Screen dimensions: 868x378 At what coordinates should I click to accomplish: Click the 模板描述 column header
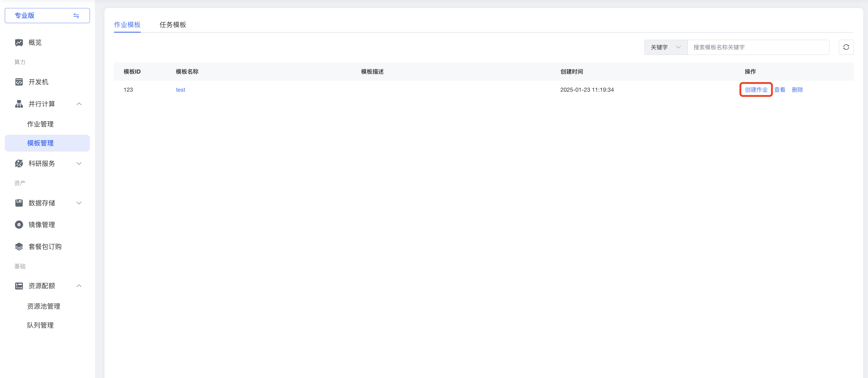pos(372,72)
